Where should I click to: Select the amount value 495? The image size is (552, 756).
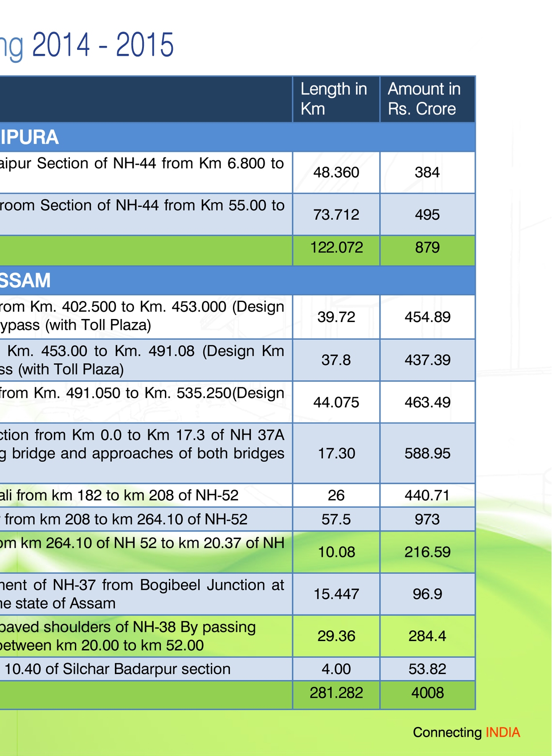(427, 215)
